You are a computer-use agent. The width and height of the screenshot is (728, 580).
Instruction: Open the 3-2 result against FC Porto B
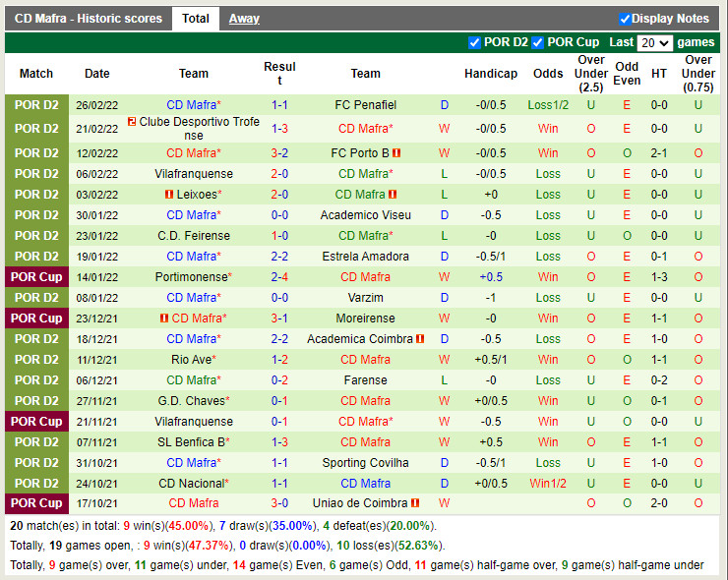pos(279,153)
